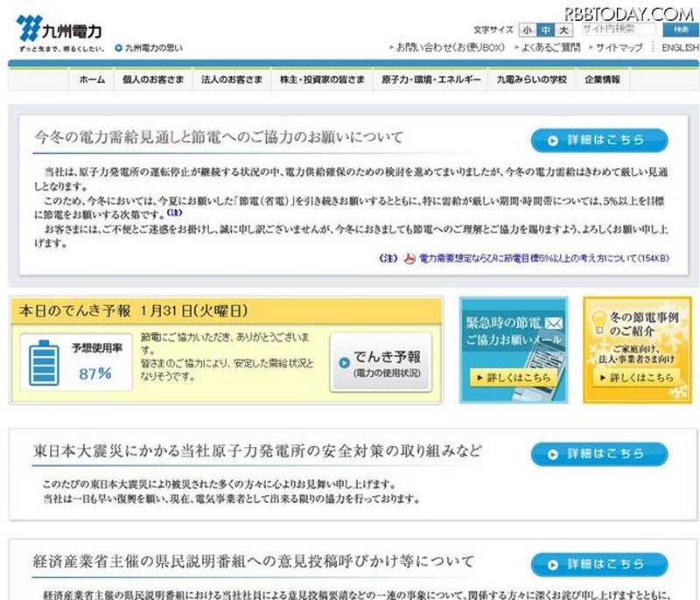This screenshot has height=600, width=700.
Task: Click the battery icon in でんき予報 panel
Action: tap(42, 362)
